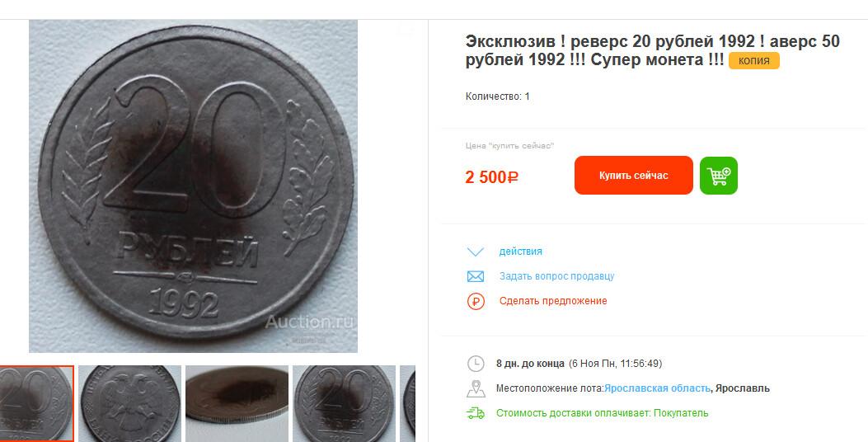Open the действия dropdown link
This screenshot has height=442, width=868.
(520, 252)
